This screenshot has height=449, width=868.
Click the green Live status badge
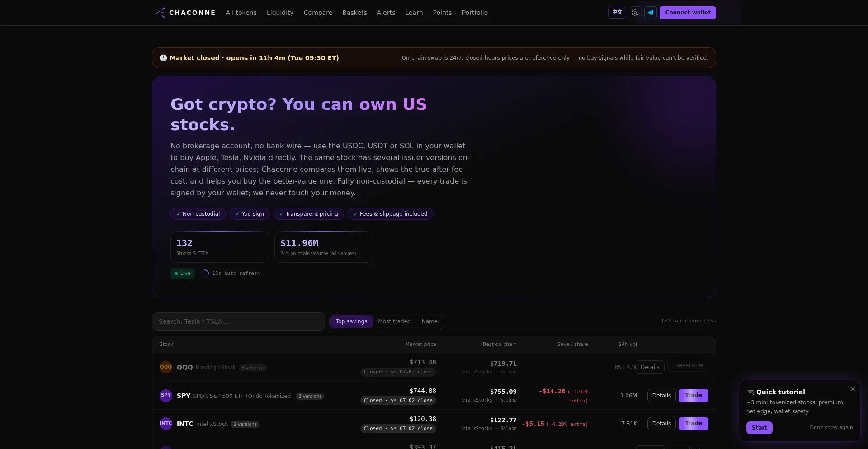pos(183,274)
